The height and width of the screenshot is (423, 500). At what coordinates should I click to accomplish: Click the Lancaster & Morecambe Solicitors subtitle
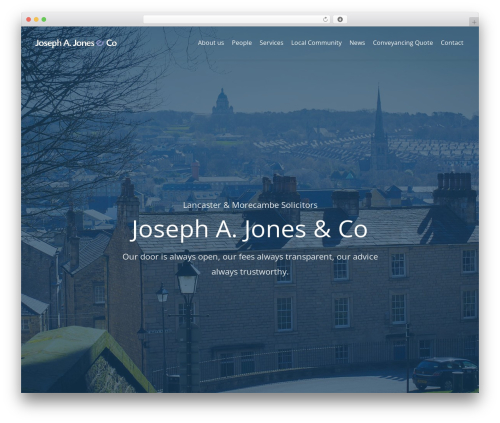coord(250,205)
